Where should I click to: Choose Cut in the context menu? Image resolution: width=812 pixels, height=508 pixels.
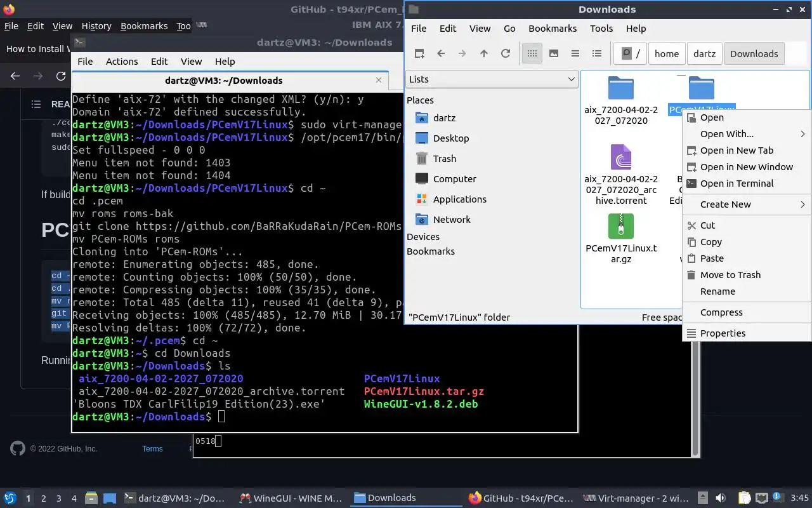tap(747, 225)
